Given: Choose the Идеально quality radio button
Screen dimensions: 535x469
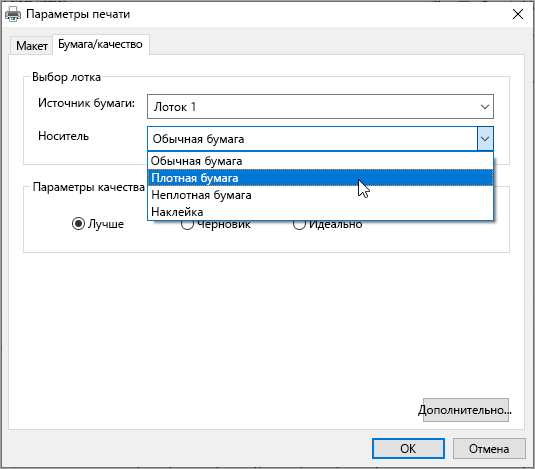Looking at the screenshot, I should coord(299,224).
